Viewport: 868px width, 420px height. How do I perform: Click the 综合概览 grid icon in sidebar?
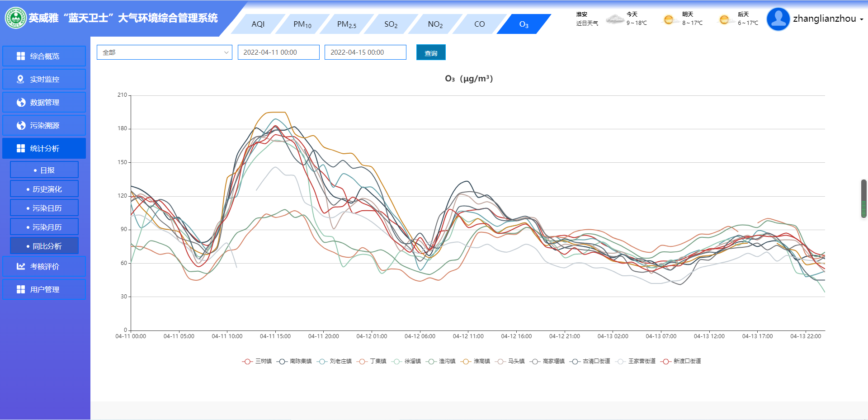point(21,56)
